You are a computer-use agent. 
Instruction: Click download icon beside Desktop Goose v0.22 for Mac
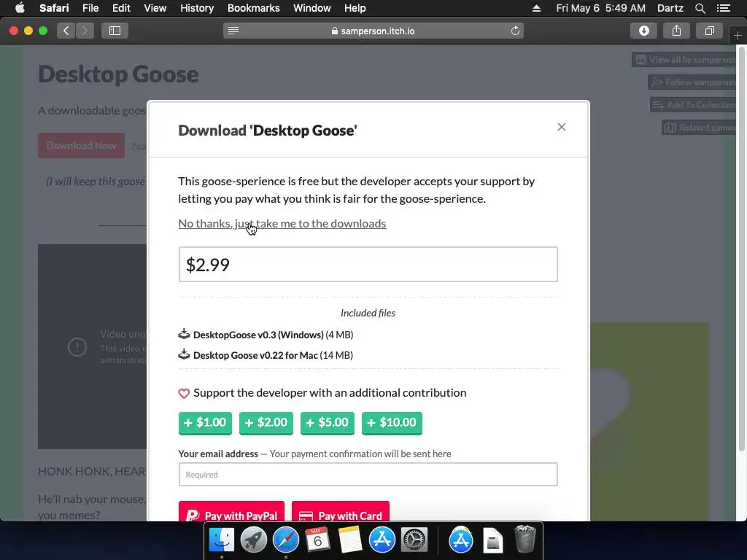coord(184,354)
